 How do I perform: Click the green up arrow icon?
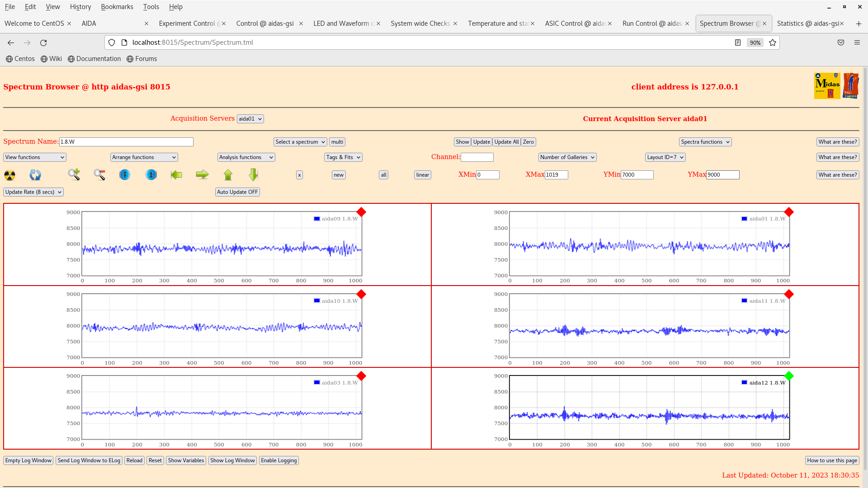228,175
